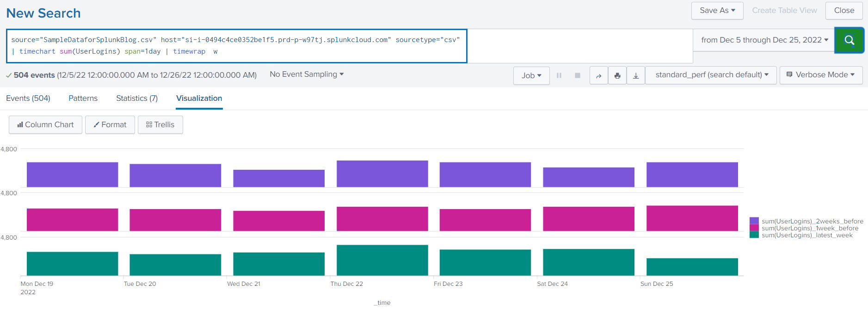Viewport: 868px width, 309px height.
Task: Change standard_perf workload pool
Action: point(711,75)
